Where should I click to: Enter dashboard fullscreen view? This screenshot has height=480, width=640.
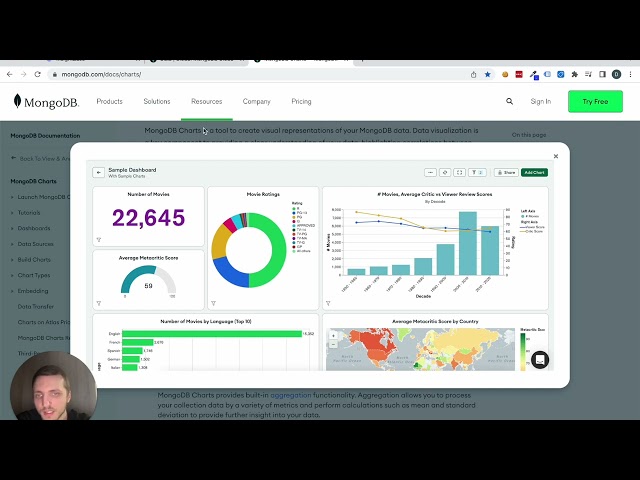(x=459, y=172)
